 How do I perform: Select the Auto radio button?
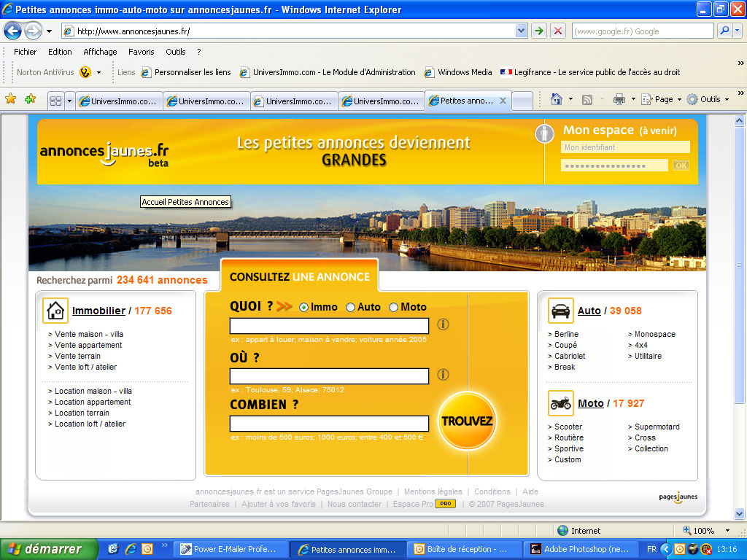[351, 308]
